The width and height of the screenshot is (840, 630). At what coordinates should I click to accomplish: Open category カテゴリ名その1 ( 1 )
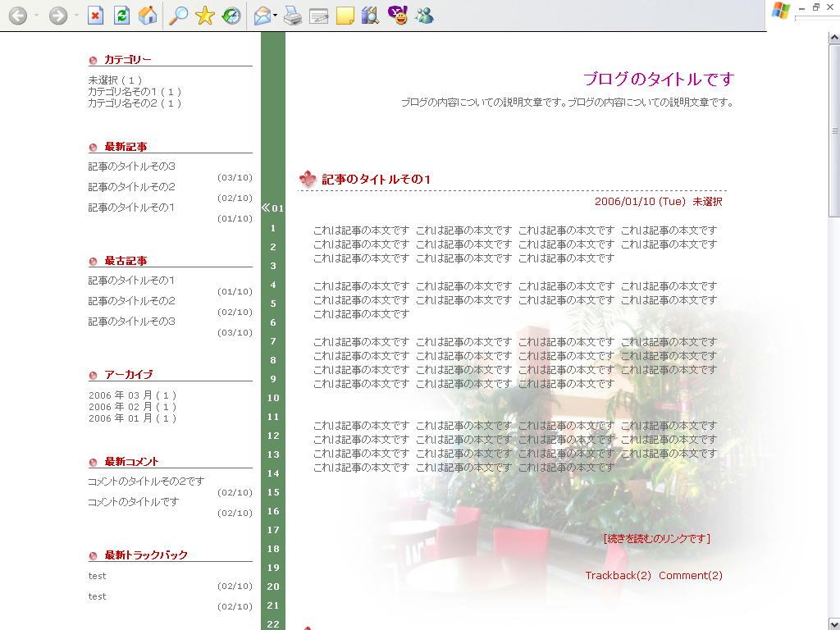[x=135, y=92]
